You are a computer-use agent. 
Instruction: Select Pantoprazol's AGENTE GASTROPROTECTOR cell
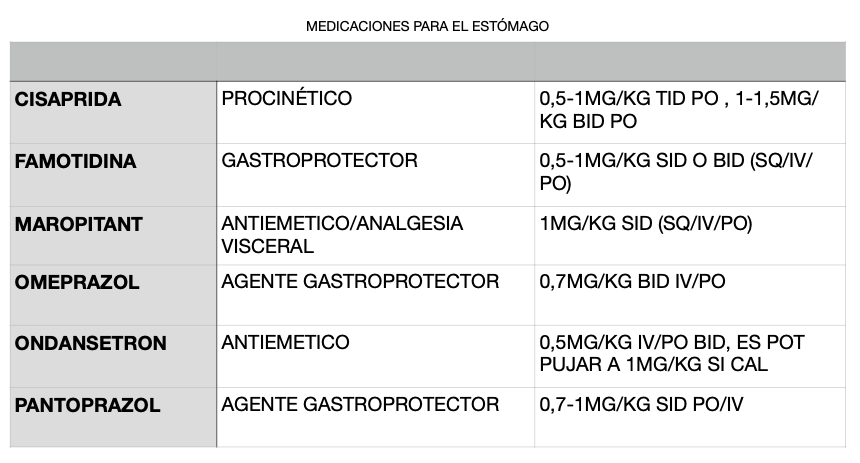coord(376,417)
